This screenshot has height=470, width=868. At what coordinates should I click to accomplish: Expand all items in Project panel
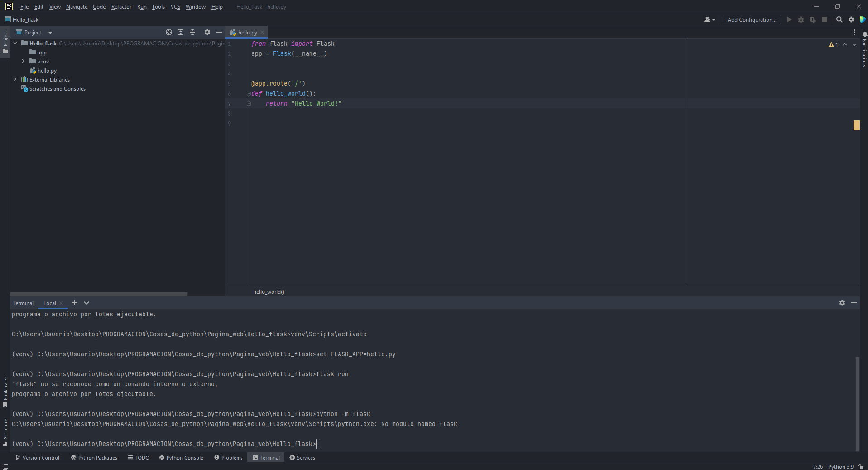(x=181, y=32)
